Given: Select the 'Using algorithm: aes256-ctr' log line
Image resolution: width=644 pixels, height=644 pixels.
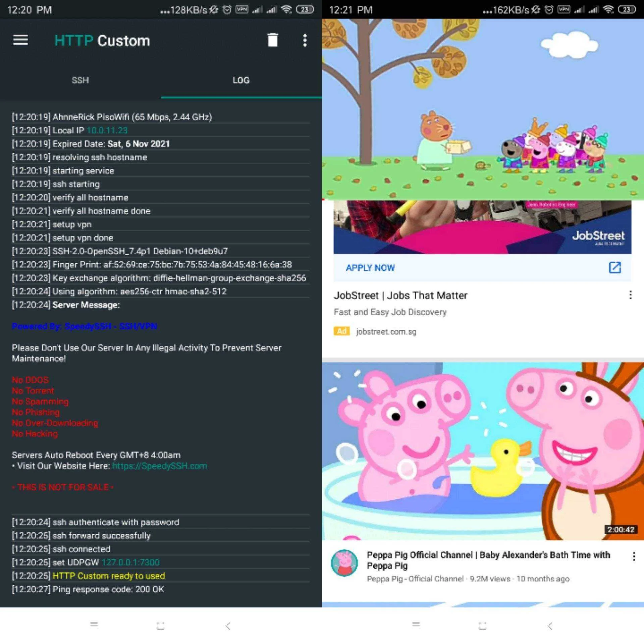Looking at the screenshot, I should point(119,291).
